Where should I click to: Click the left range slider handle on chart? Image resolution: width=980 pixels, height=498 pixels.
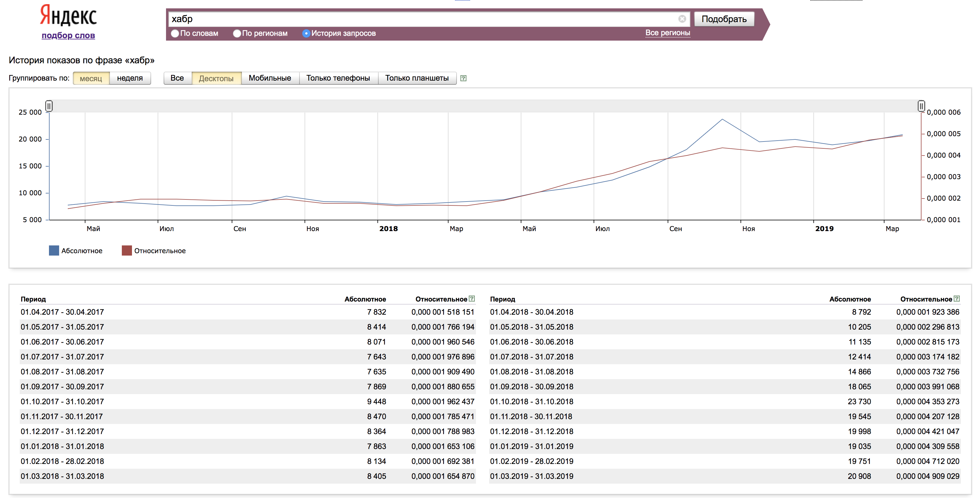49,106
